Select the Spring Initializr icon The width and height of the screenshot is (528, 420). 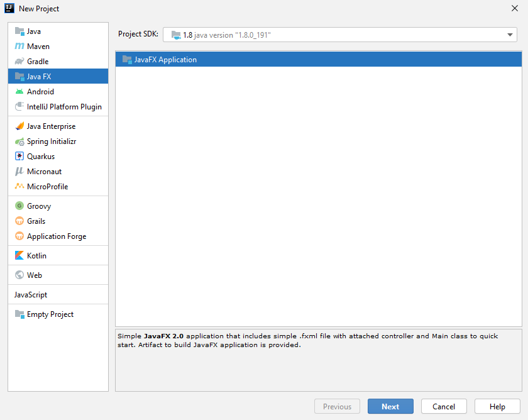[19, 141]
